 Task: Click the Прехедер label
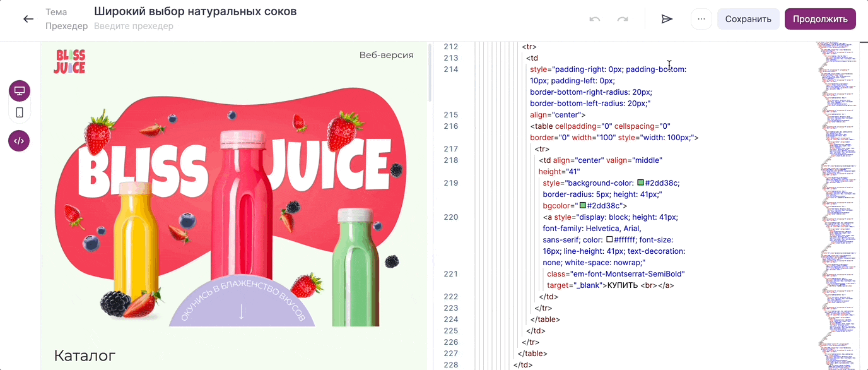[66, 26]
